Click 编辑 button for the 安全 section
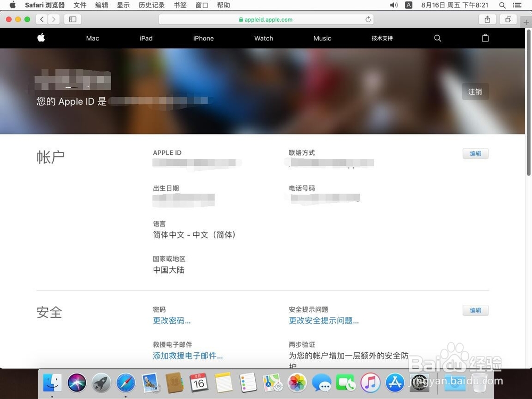 [x=475, y=310]
